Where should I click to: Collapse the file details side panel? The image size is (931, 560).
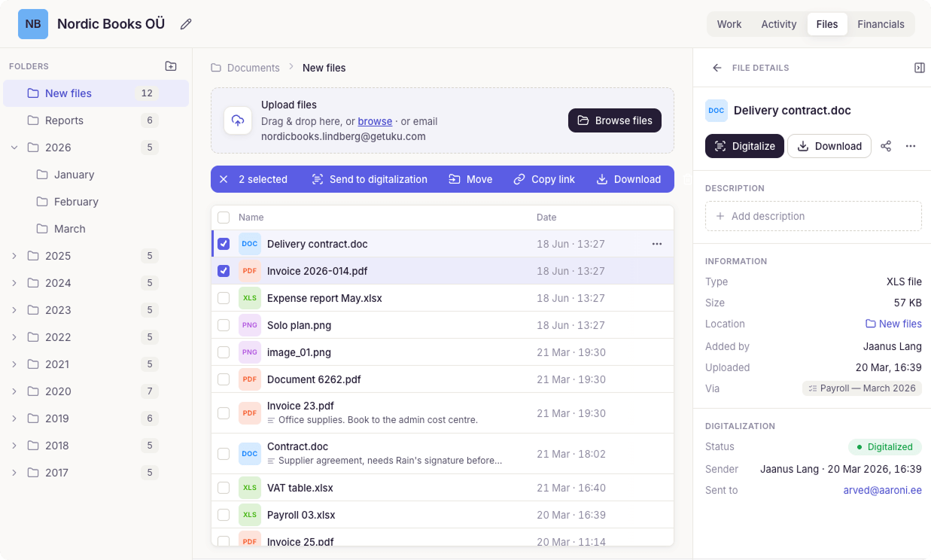tap(919, 68)
